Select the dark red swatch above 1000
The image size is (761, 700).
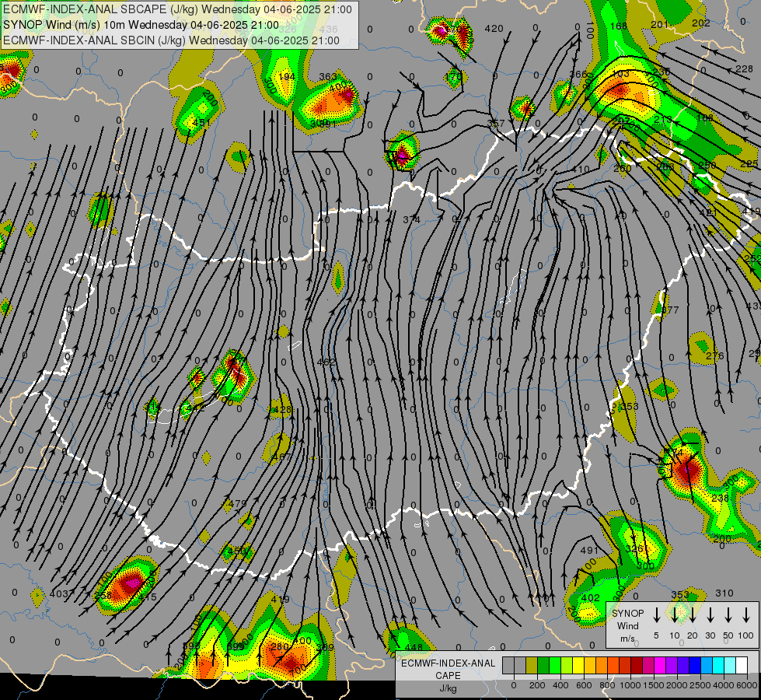tap(637, 666)
